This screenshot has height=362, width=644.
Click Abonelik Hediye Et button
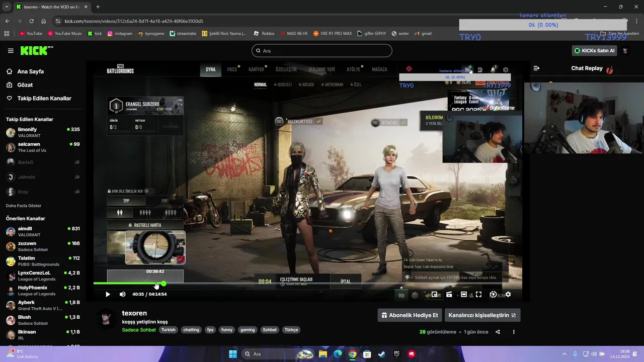point(410,315)
